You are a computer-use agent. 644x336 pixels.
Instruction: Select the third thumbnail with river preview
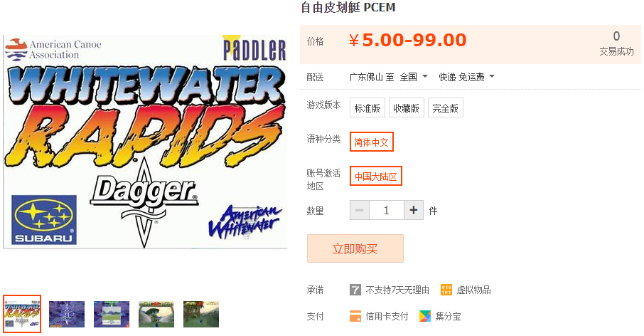112,314
